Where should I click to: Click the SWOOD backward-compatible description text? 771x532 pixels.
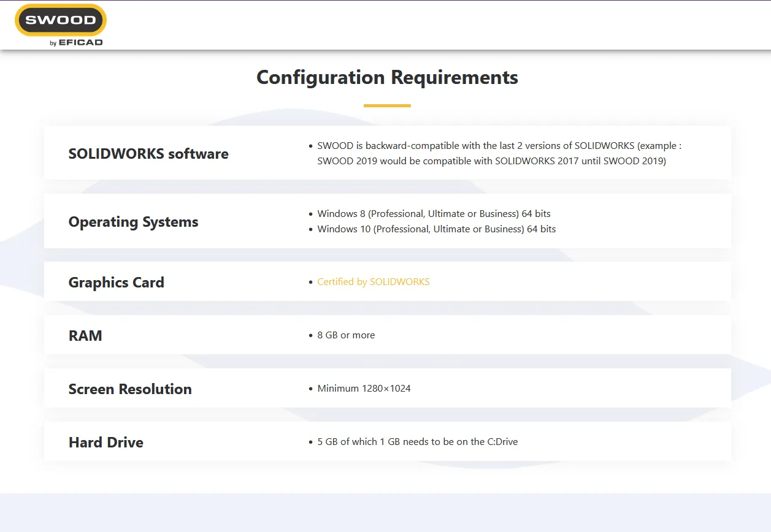point(499,154)
